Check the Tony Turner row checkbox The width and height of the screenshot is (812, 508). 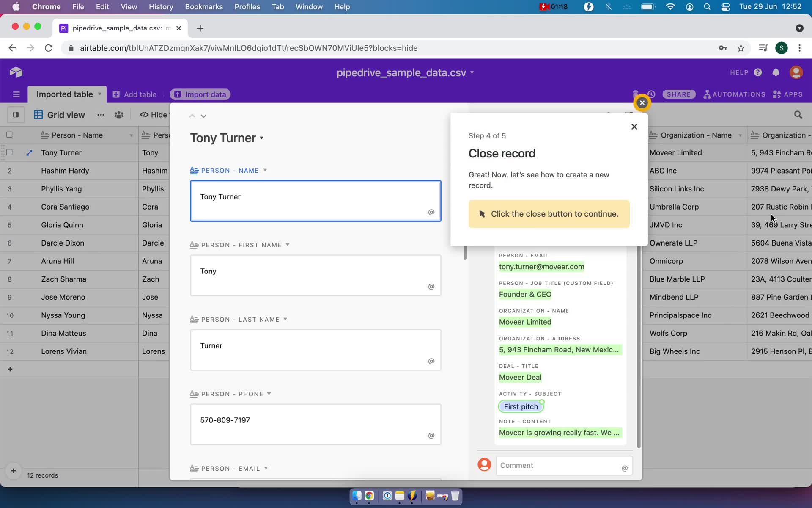point(9,152)
